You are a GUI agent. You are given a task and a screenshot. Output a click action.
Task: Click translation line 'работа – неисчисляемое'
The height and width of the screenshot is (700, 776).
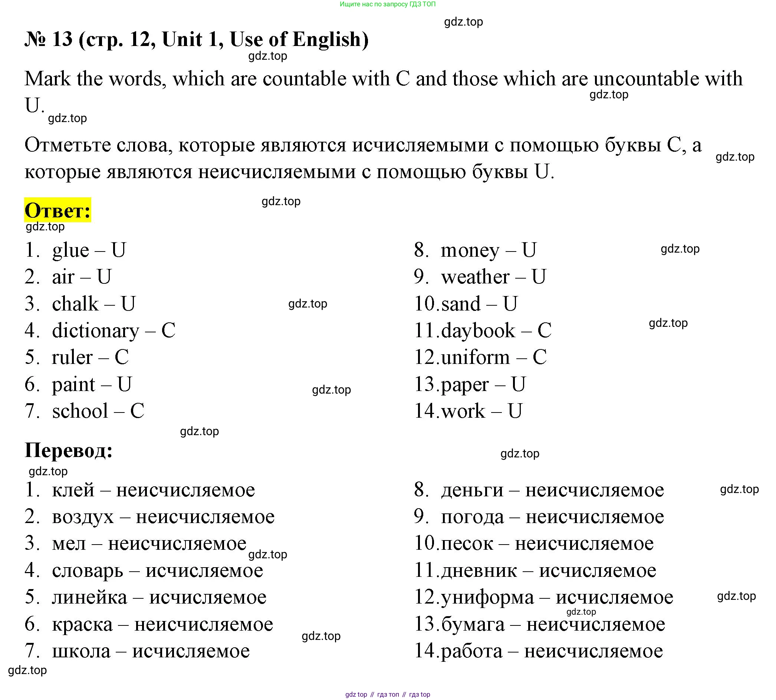pyautogui.click(x=552, y=651)
